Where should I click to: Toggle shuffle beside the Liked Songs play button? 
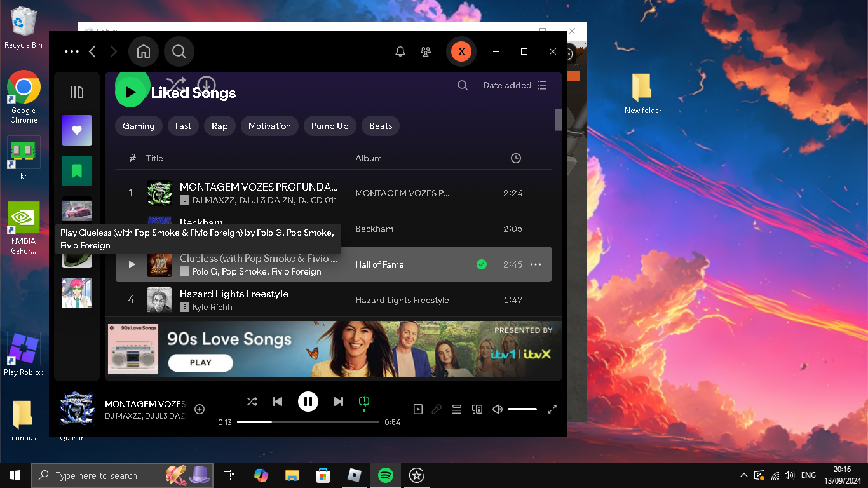175,85
